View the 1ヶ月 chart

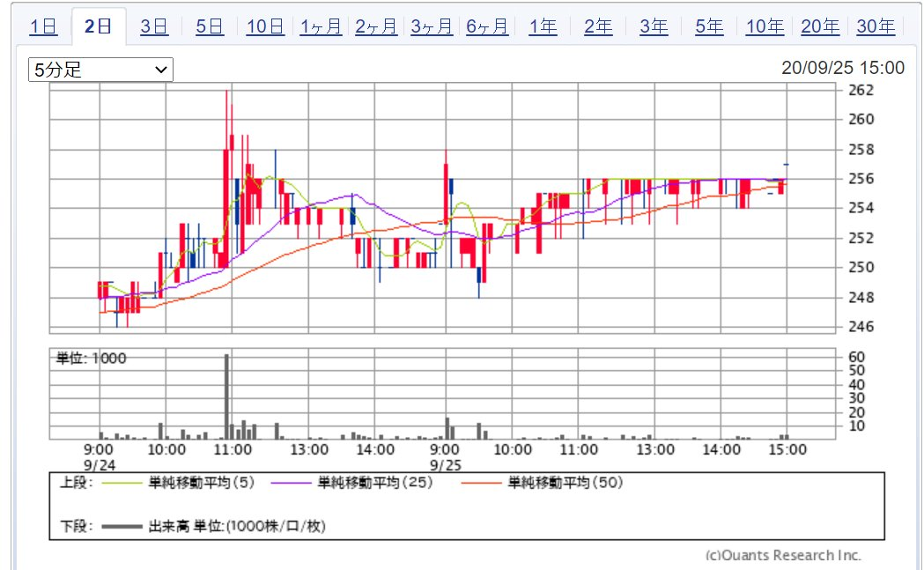point(321,26)
